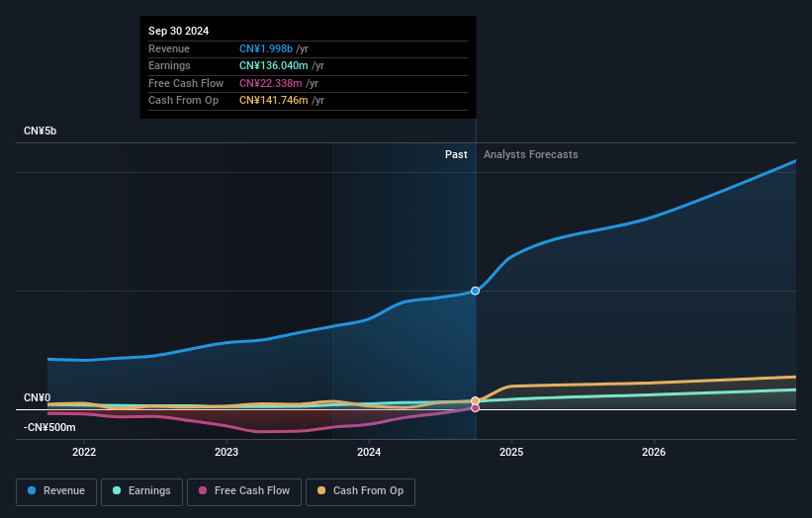
Task: Click the CN¥5b y-axis label
Action: (40, 130)
